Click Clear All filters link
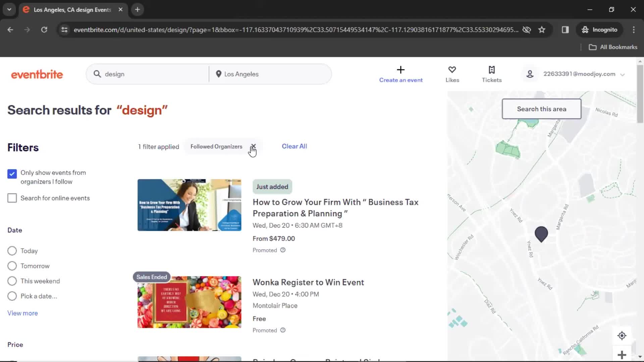 click(294, 146)
